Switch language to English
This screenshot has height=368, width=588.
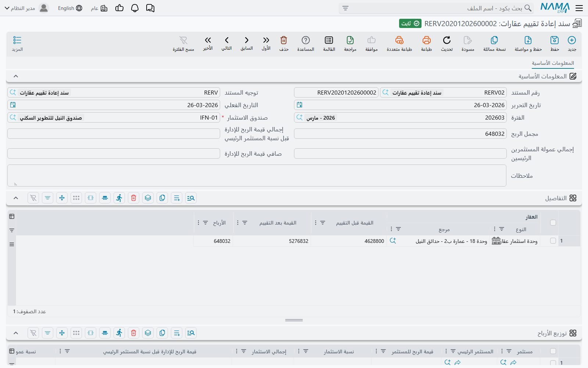click(70, 8)
